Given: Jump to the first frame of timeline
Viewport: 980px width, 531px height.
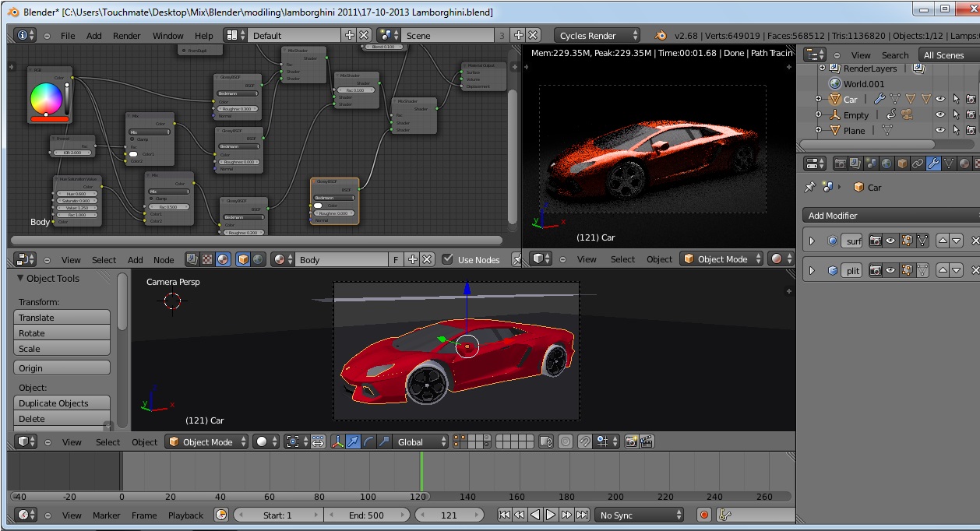Looking at the screenshot, I should point(504,515).
